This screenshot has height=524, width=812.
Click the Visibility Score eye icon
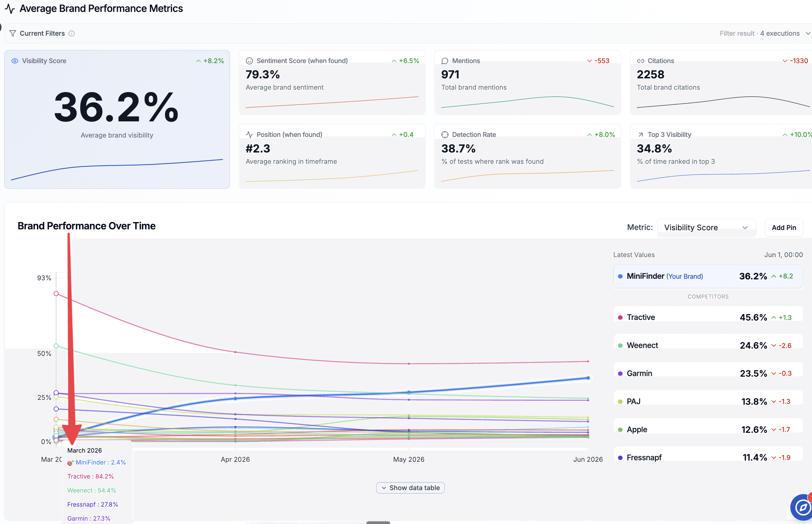pos(15,61)
